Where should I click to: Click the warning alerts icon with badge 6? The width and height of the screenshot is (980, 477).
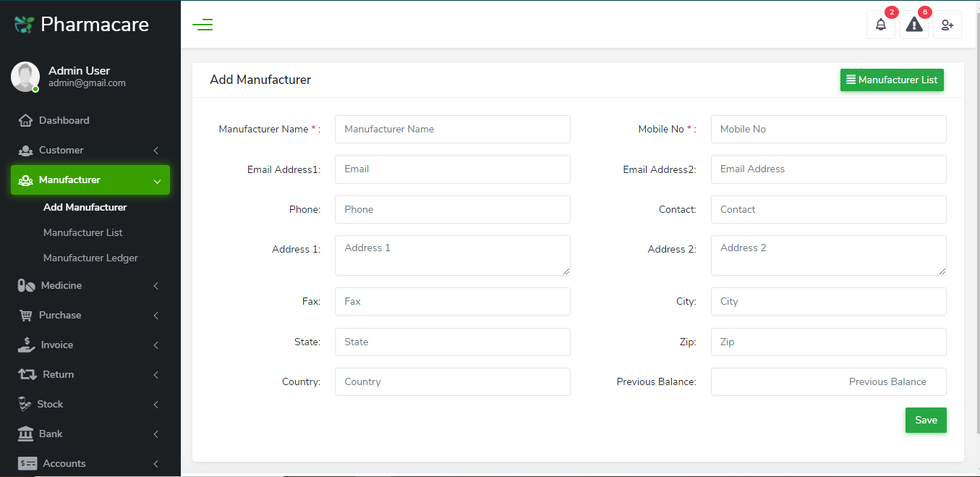click(x=913, y=24)
